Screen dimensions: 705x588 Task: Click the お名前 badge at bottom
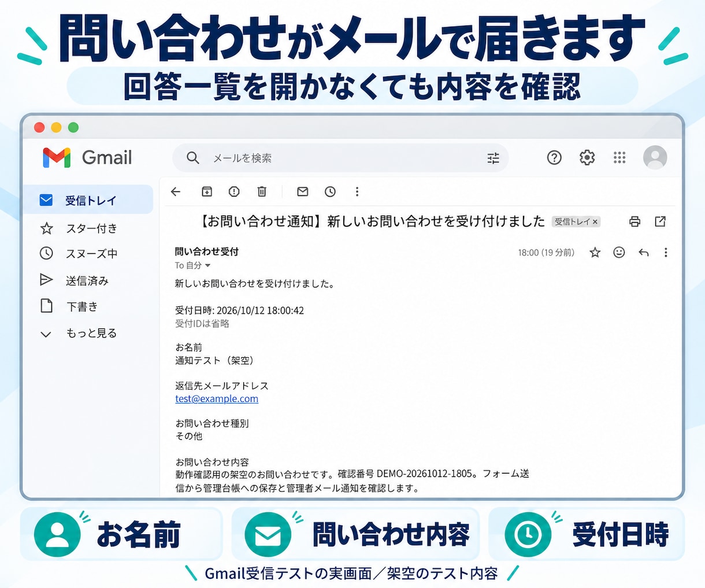121,534
